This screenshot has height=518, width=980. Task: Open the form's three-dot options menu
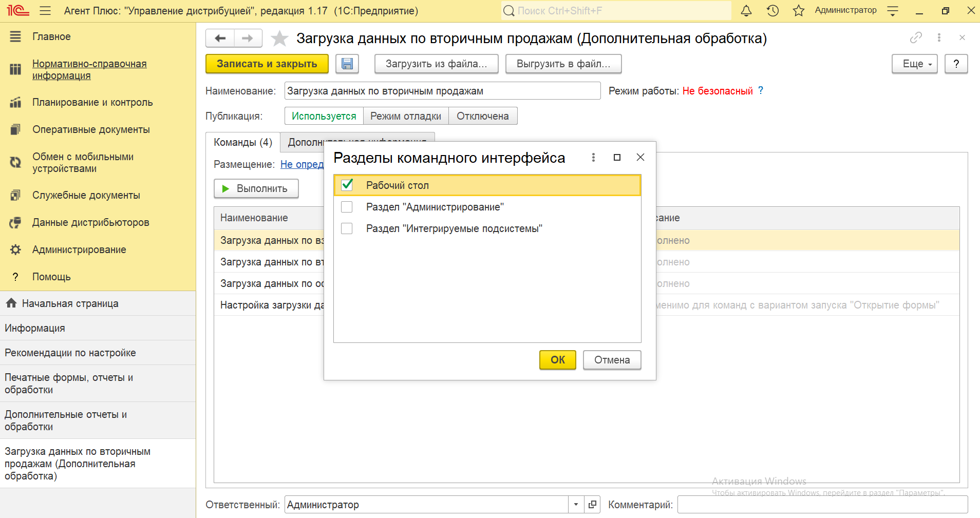(939, 37)
